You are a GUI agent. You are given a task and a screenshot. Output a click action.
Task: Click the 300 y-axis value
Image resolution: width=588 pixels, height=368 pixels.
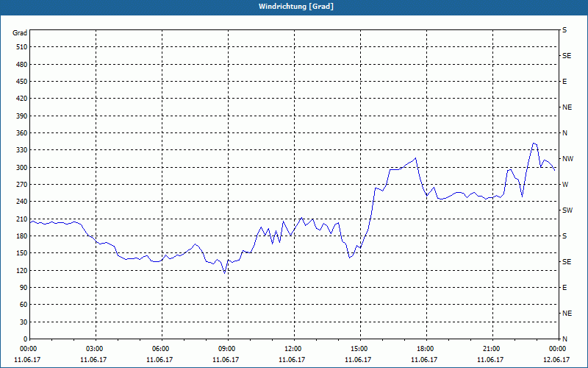[22, 168]
